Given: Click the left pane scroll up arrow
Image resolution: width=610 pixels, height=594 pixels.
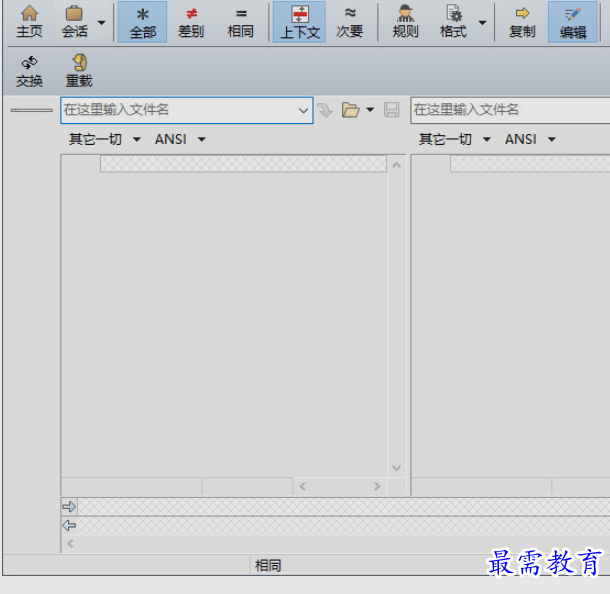Looking at the screenshot, I should click(396, 165).
